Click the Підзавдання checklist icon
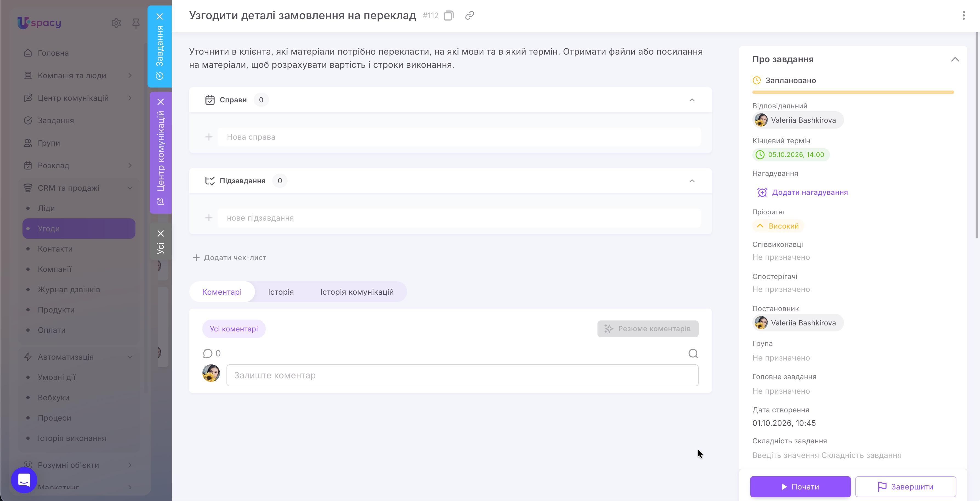The height and width of the screenshot is (501, 980). (x=209, y=181)
